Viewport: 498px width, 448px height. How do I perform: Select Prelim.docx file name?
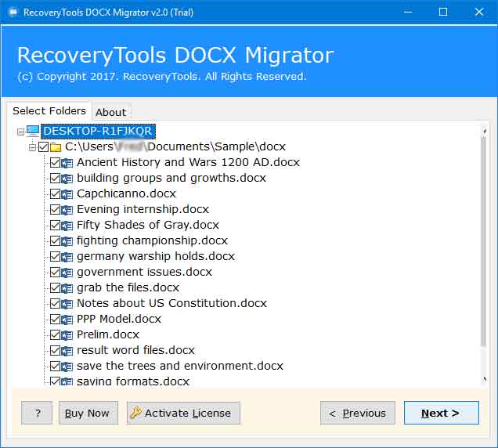[108, 335]
